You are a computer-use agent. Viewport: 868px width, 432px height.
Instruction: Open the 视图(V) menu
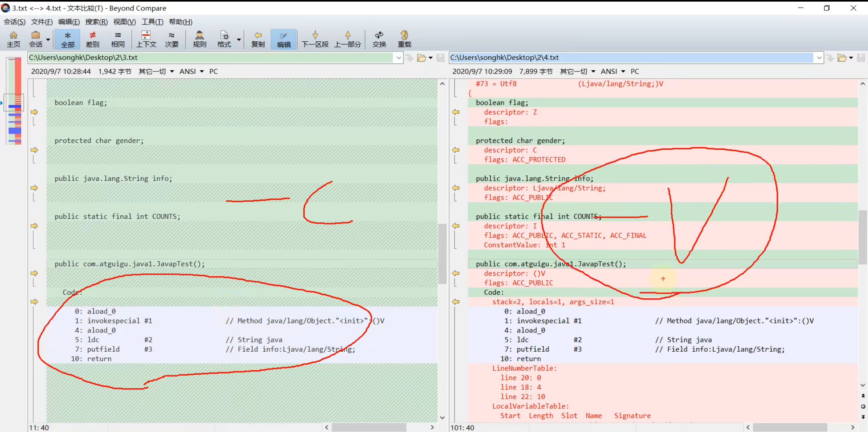124,22
